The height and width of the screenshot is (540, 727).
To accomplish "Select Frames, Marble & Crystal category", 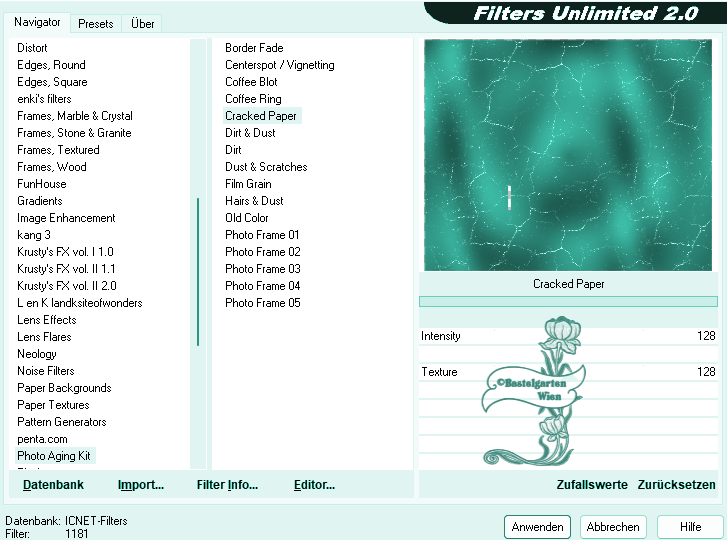I will pyautogui.click(x=75, y=116).
